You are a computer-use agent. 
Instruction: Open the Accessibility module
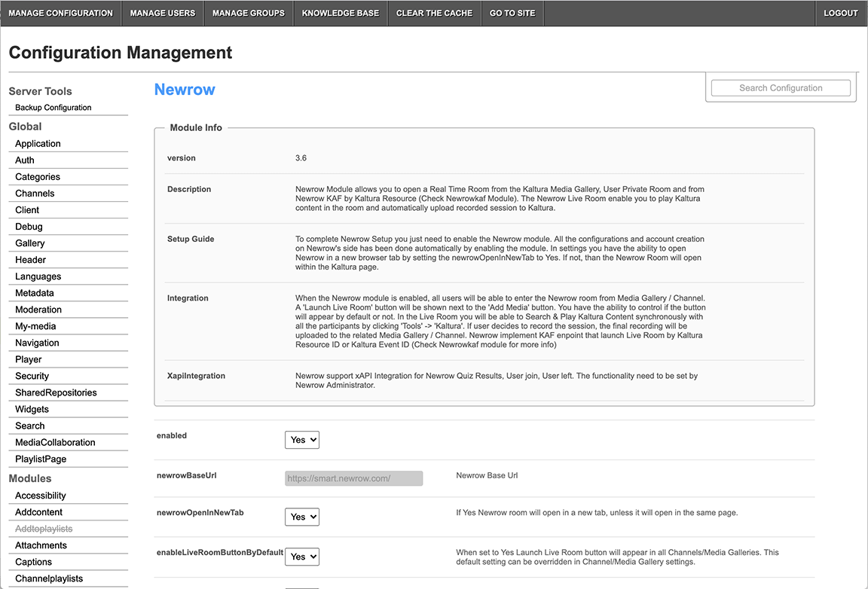click(x=41, y=496)
